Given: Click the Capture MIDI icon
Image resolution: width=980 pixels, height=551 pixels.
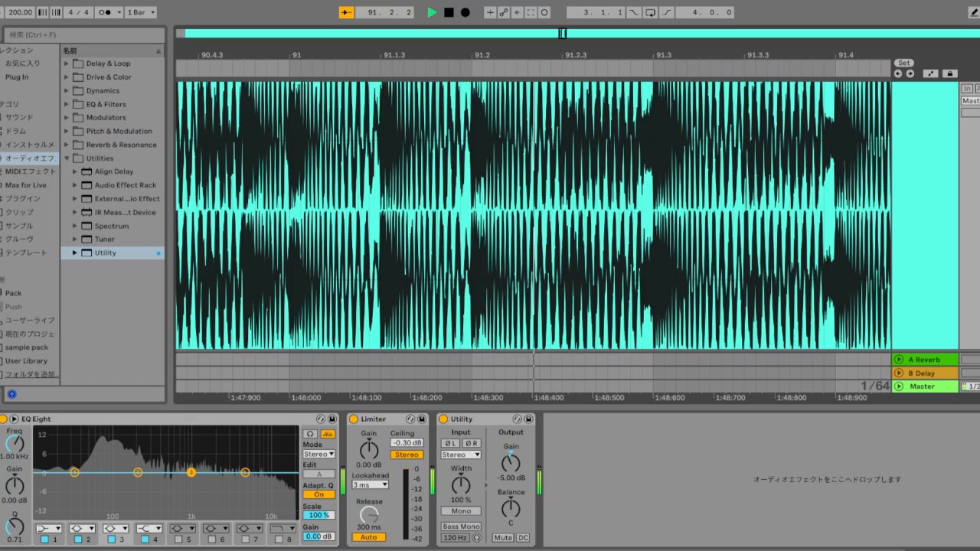Looking at the screenshot, I should click(x=531, y=12).
